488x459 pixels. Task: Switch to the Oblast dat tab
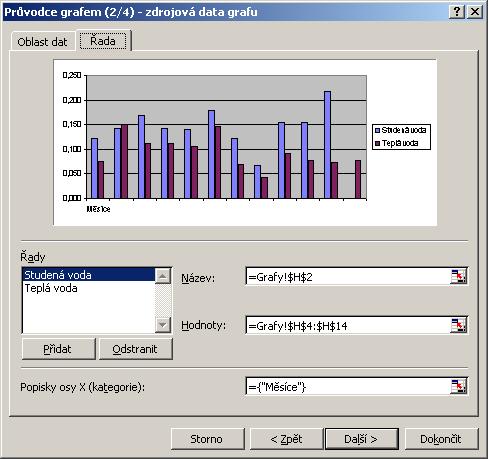tap(42, 42)
